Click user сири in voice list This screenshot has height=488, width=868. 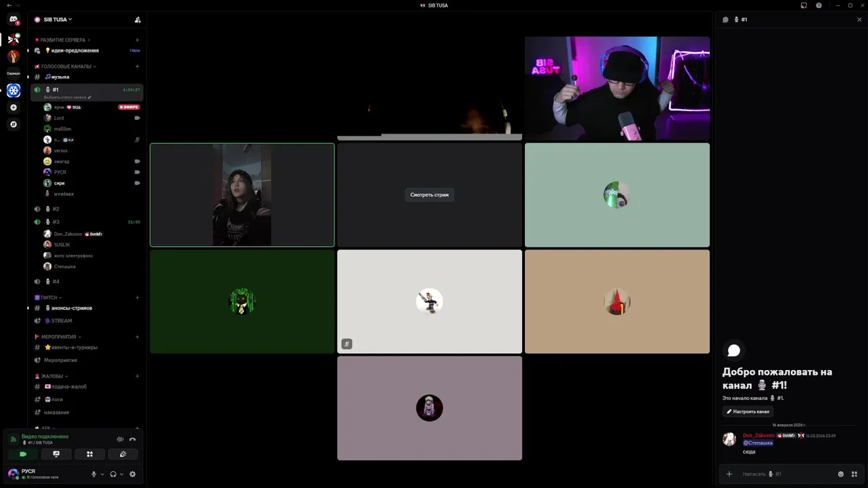pyautogui.click(x=92, y=183)
